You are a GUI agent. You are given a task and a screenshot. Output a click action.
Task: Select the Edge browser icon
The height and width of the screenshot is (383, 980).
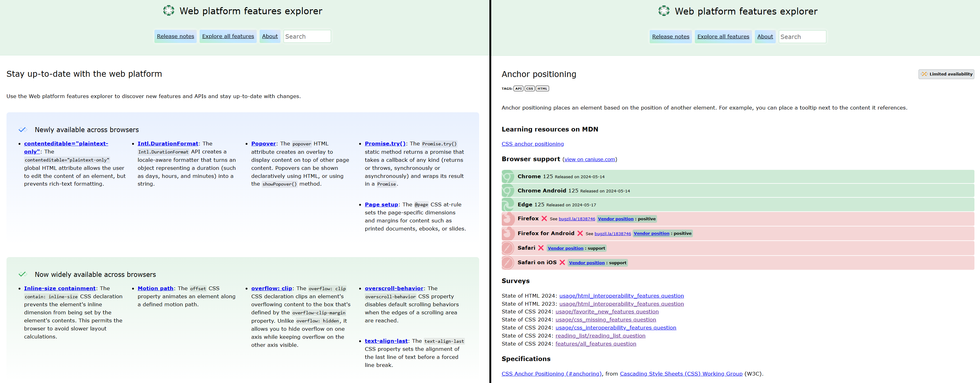coord(508,204)
